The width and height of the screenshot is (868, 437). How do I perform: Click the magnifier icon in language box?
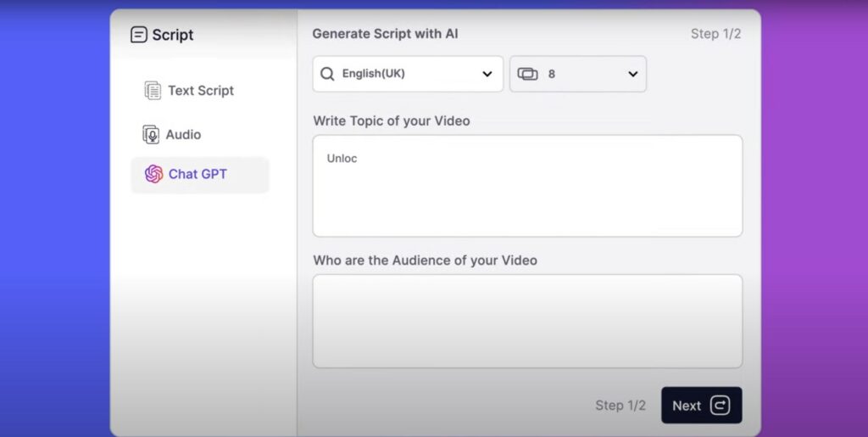pyautogui.click(x=327, y=74)
